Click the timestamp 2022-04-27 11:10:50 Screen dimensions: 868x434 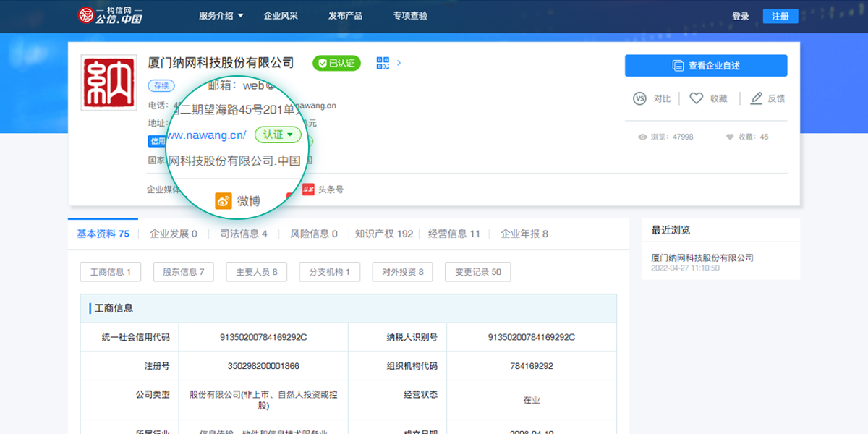click(685, 268)
